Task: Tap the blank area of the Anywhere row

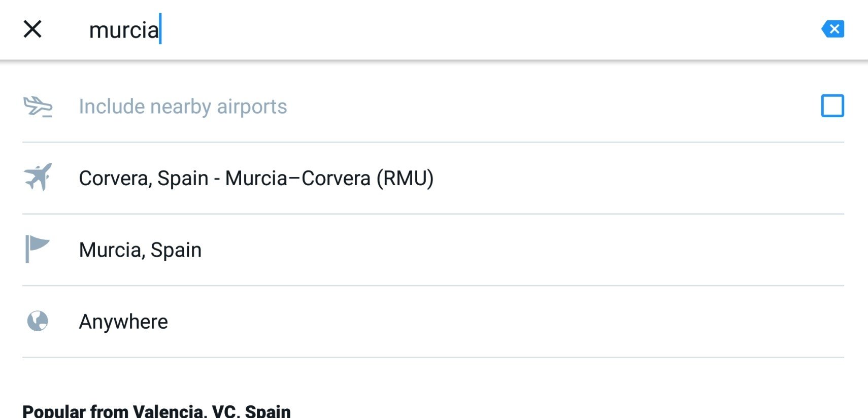Action: coord(508,322)
